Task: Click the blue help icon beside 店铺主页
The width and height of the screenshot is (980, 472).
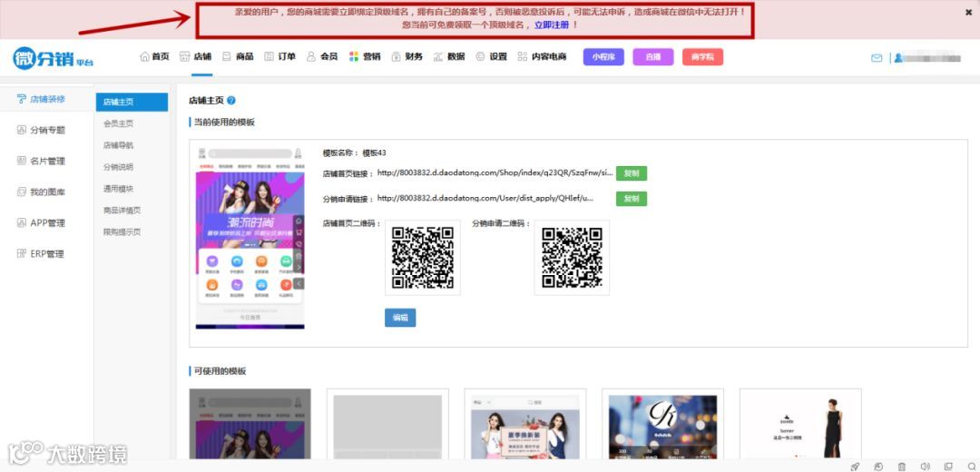Action: [x=231, y=100]
